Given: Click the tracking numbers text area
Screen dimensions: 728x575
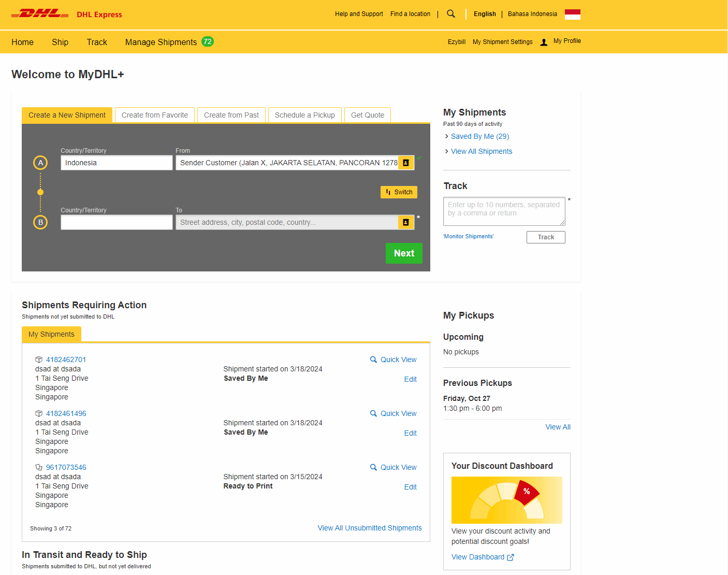Looking at the screenshot, I should tap(504, 211).
